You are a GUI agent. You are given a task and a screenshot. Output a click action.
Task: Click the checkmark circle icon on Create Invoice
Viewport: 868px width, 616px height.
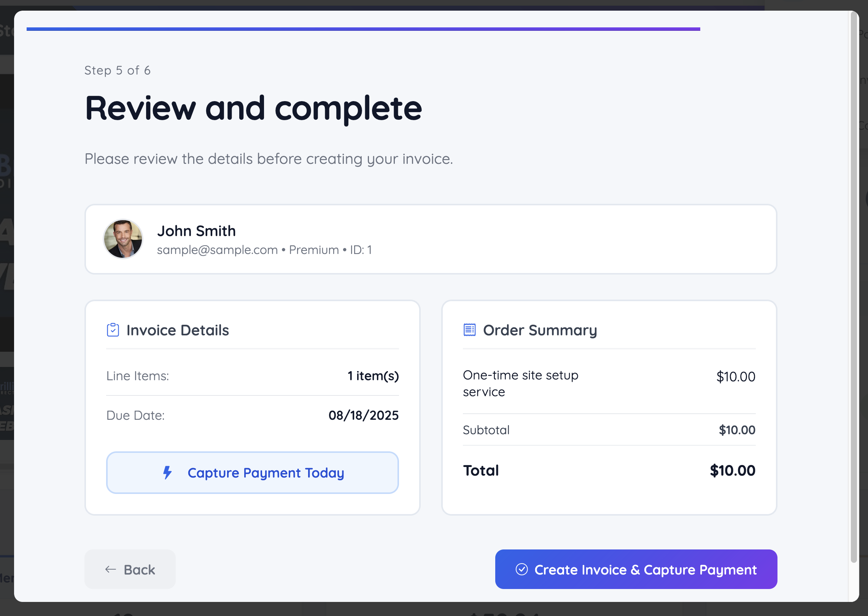521,570
